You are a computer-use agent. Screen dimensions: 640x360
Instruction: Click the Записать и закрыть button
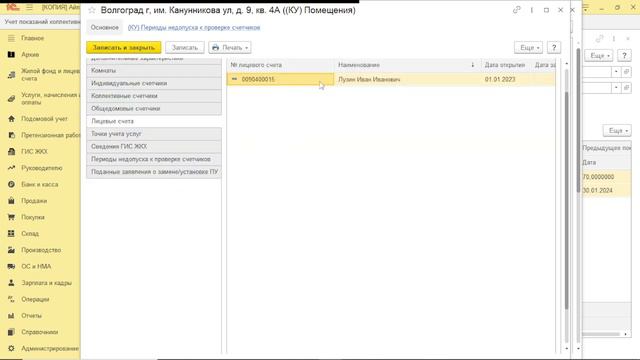click(x=124, y=48)
